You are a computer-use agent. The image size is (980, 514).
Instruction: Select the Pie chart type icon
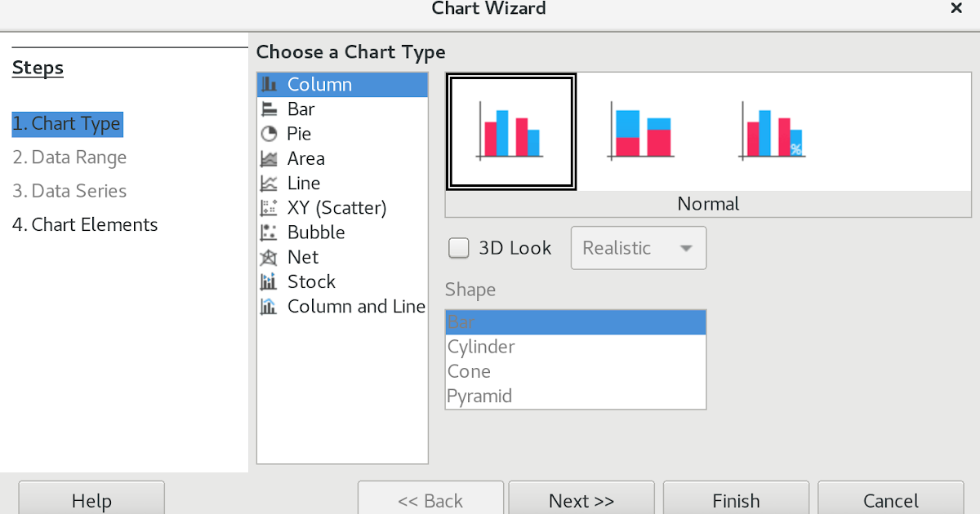299,133
